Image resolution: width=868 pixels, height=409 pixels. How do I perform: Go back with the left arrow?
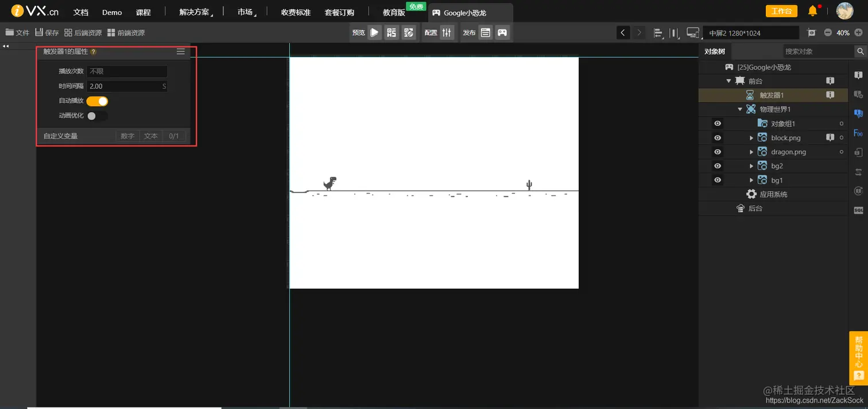(623, 33)
